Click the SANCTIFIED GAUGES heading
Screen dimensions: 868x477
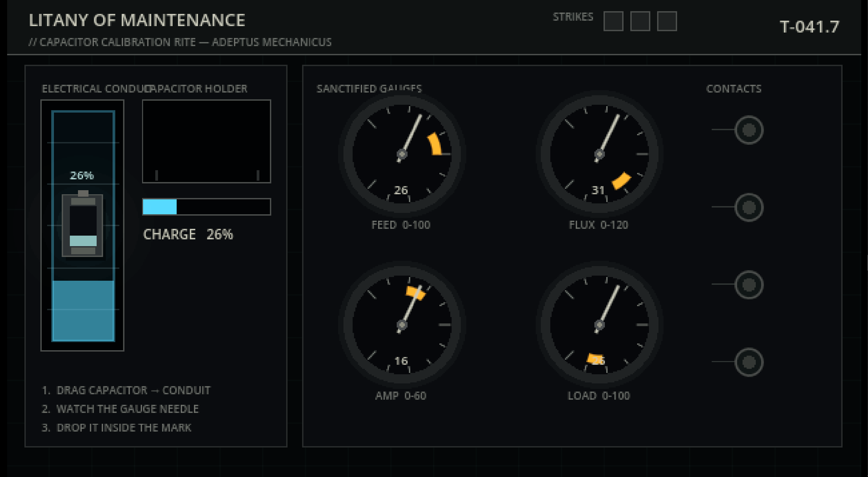369,89
